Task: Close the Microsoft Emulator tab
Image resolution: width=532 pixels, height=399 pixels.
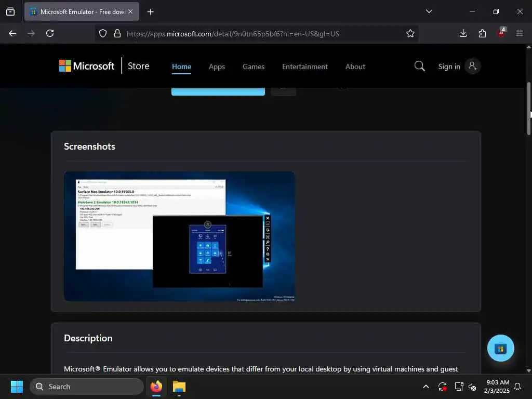Action: tap(130, 11)
